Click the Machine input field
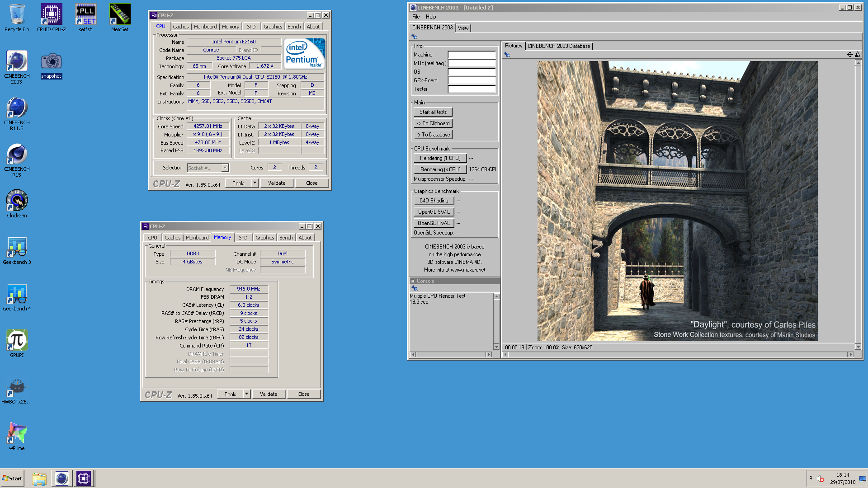Screen dimensions: 868x488 [472, 55]
